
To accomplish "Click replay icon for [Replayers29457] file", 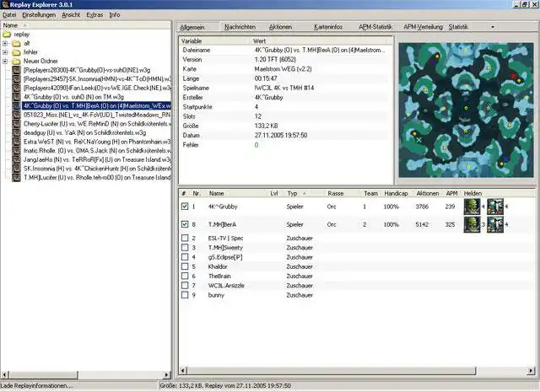I will pos(17,79).
